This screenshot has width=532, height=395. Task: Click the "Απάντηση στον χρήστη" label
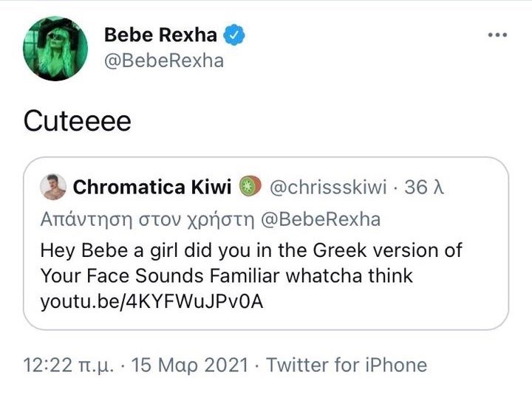pyautogui.click(x=144, y=219)
